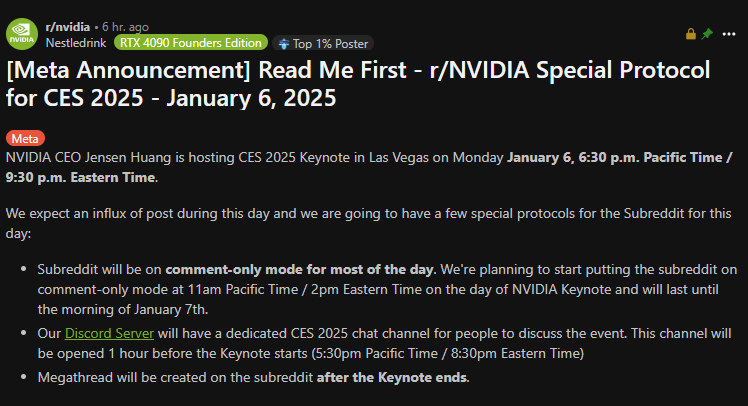Click the Meta Announcement post title
748x406 pixels.
coord(357,85)
